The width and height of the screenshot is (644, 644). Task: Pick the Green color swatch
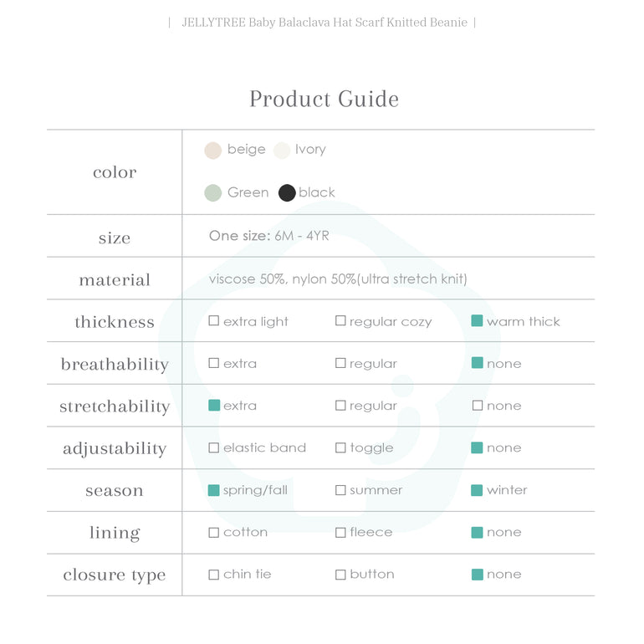(x=212, y=193)
